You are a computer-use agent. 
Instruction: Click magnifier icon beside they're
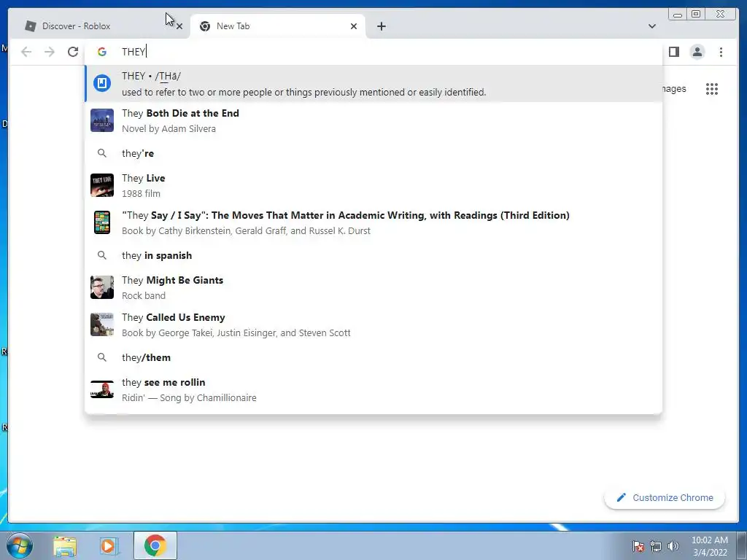102,153
